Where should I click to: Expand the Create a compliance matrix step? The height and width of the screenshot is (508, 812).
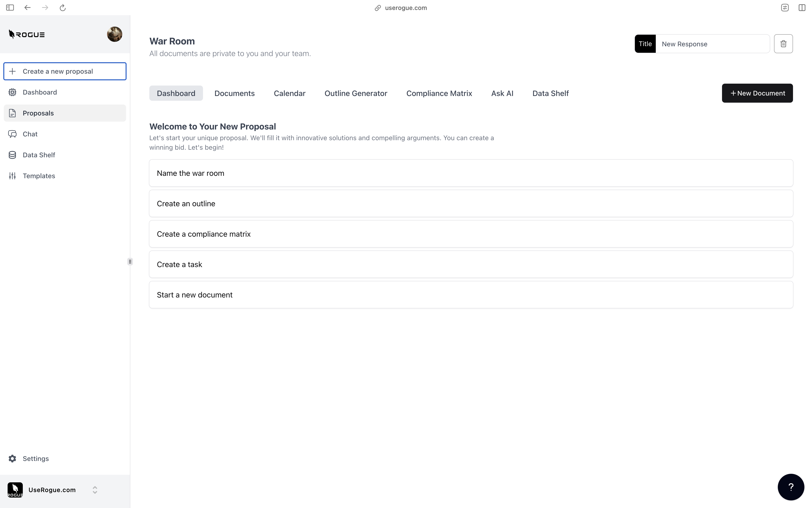pos(471,234)
